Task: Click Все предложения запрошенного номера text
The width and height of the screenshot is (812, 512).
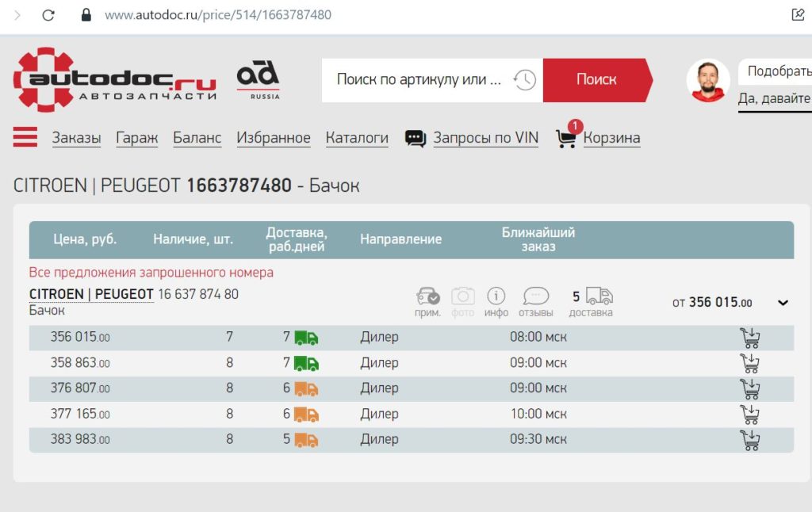Action: pyautogui.click(x=151, y=273)
